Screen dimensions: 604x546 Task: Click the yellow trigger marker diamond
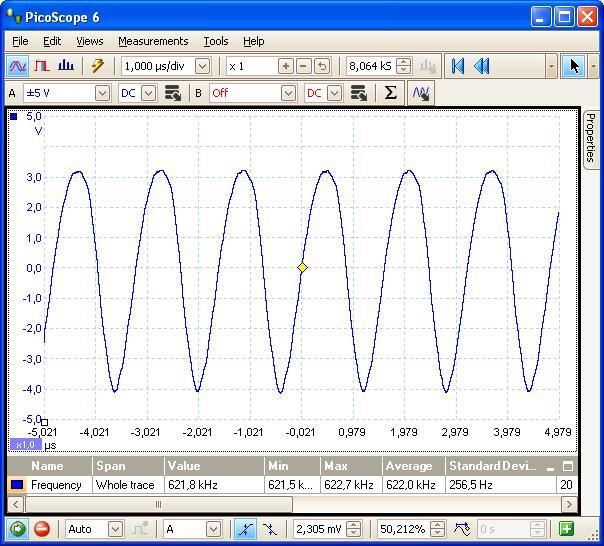pos(303,267)
